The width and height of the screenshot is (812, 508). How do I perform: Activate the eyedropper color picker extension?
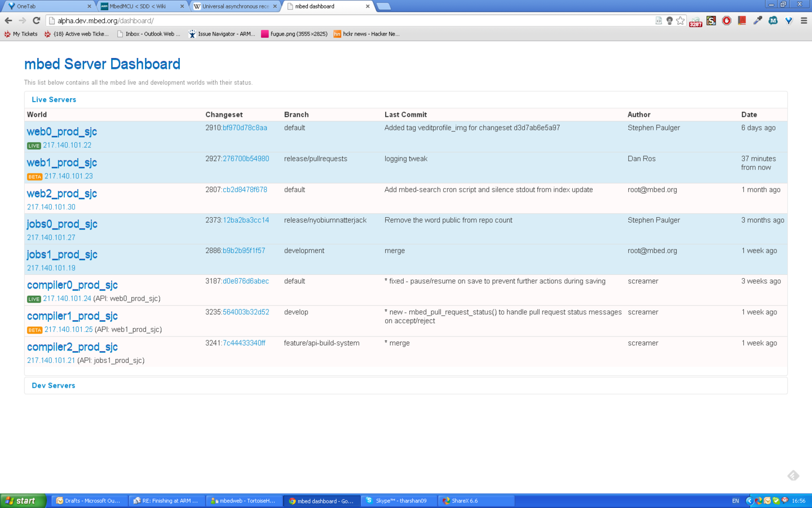coord(758,20)
